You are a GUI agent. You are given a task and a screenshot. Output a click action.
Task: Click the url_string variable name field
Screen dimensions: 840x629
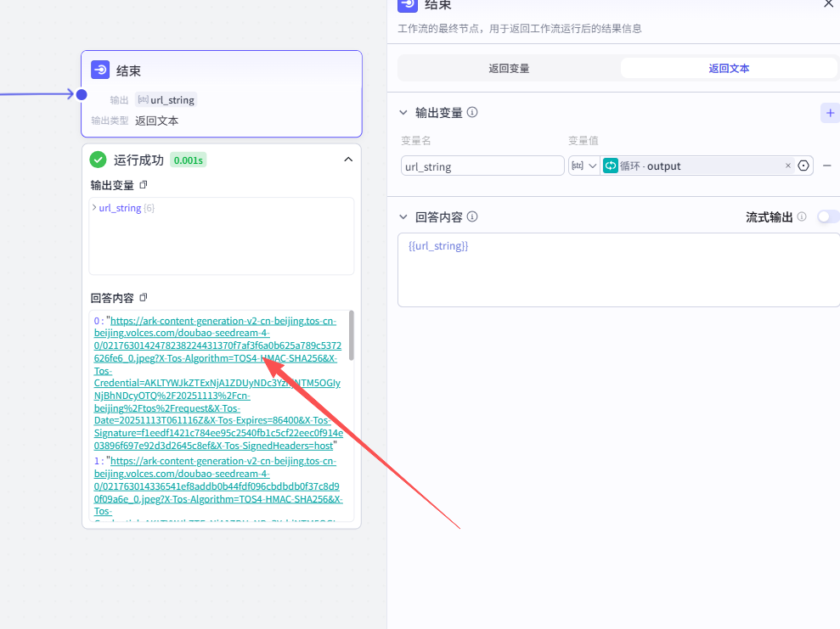482,166
